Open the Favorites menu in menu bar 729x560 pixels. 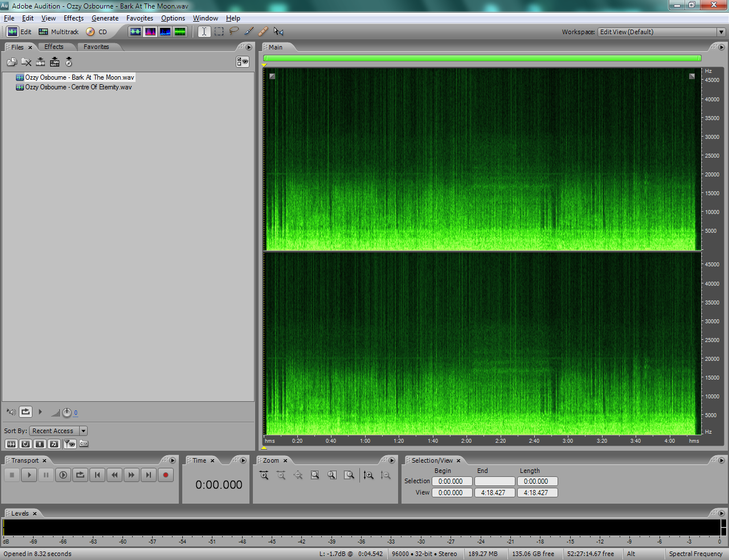[140, 18]
